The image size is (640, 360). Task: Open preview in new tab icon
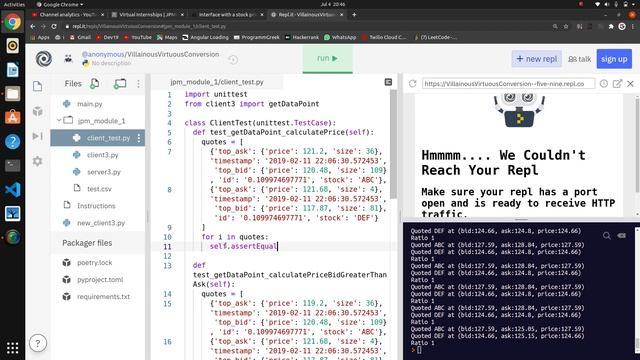pos(617,84)
